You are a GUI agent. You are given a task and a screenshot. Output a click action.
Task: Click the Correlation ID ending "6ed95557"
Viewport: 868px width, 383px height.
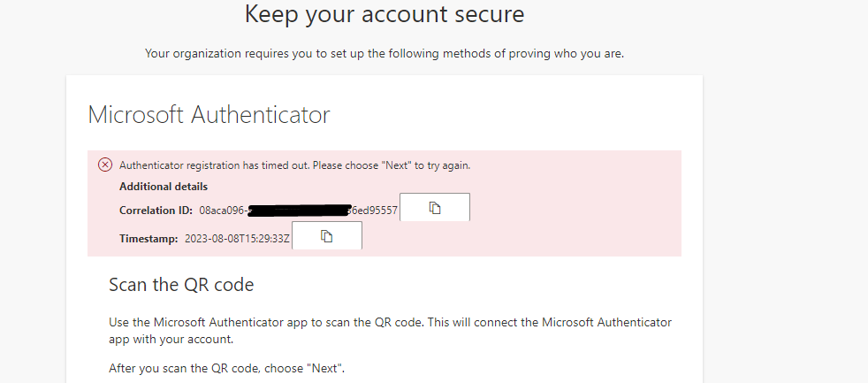375,211
